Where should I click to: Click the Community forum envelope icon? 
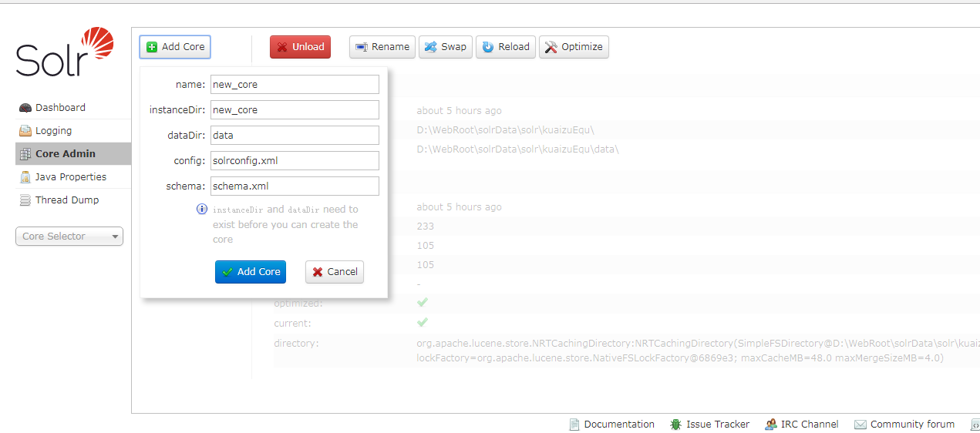click(x=860, y=425)
